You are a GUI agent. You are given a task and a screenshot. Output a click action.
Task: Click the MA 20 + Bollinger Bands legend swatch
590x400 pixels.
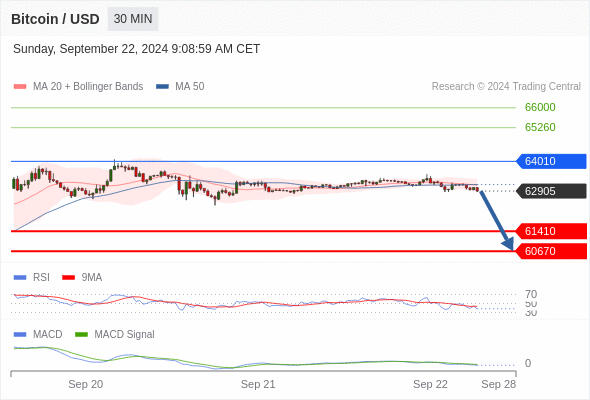click(x=20, y=87)
